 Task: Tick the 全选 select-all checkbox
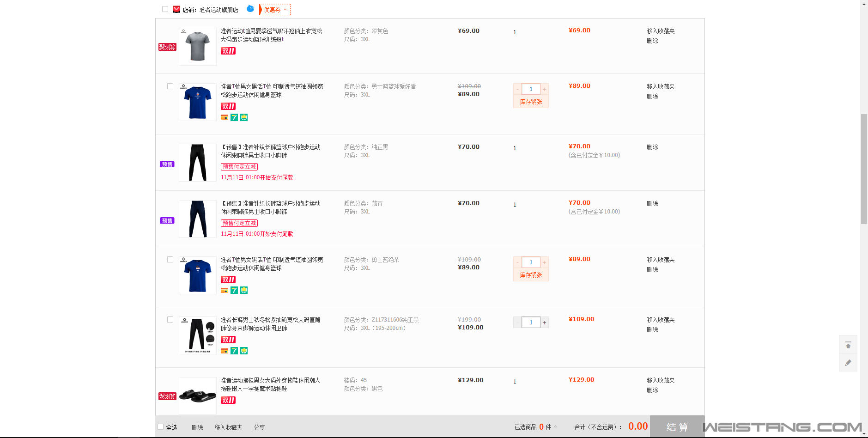coord(160,427)
